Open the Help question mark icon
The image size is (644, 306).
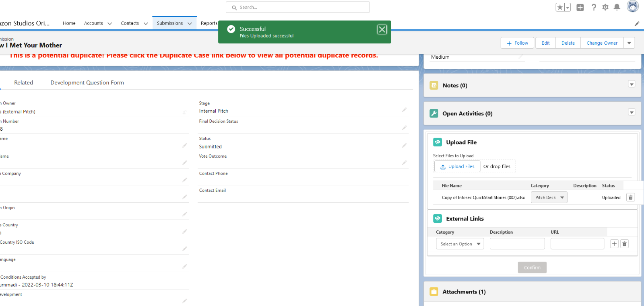[594, 7]
